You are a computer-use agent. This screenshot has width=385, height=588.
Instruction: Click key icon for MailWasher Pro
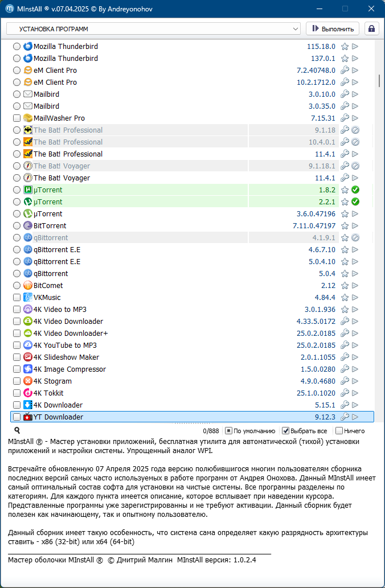tap(345, 118)
